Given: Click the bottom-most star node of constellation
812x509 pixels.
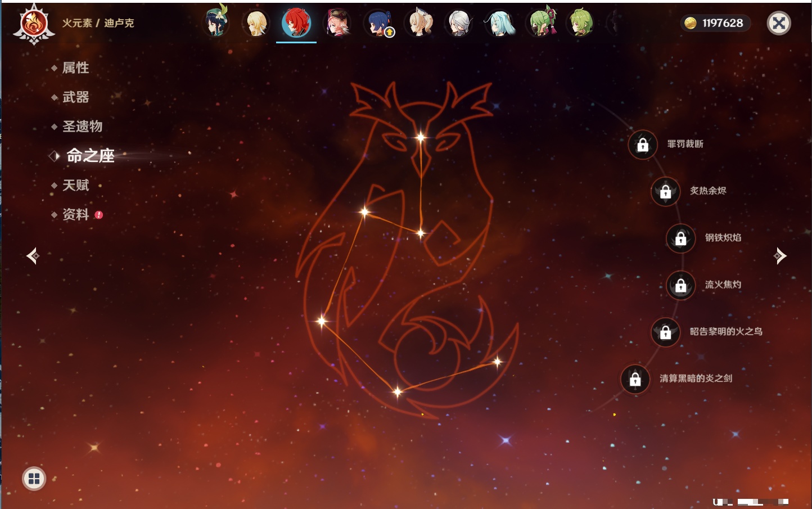Looking at the screenshot, I should (x=397, y=391).
